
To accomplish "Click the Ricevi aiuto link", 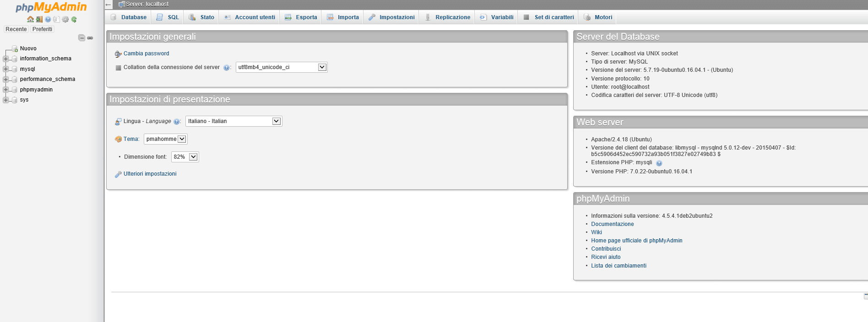I will (x=606, y=257).
